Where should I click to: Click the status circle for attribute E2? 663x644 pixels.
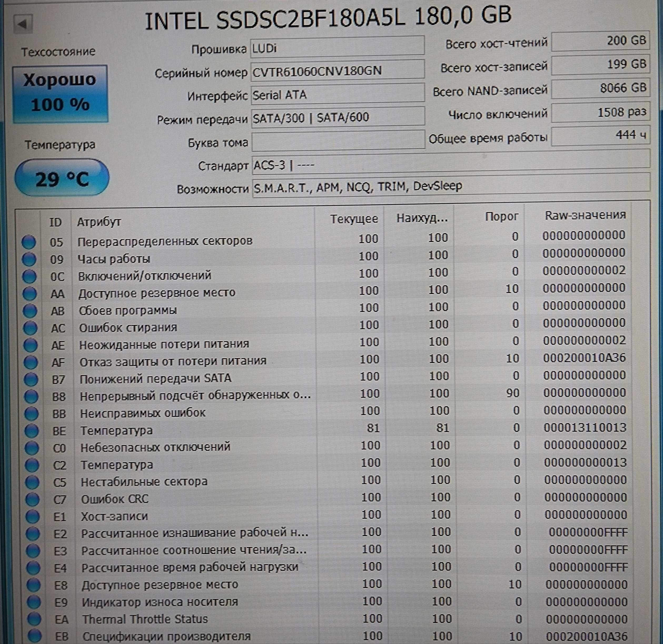tap(33, 534)
